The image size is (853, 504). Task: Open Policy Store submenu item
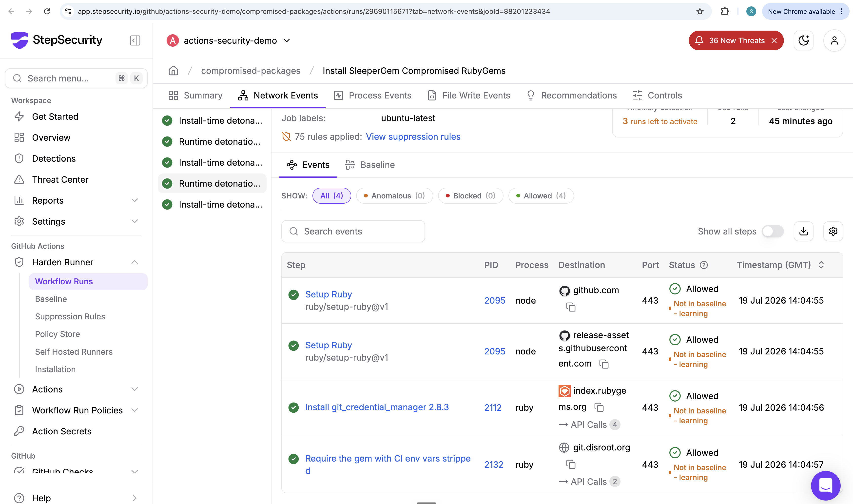coord(58,334)
